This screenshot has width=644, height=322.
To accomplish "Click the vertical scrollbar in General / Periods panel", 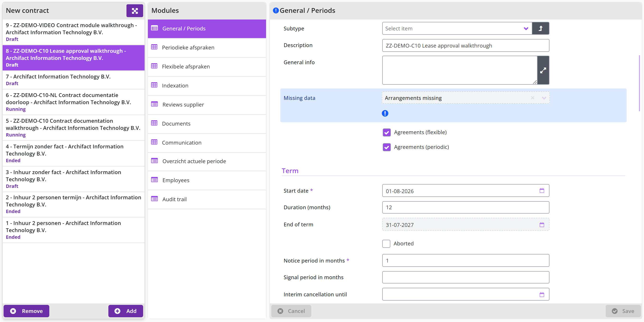I will coord(640,83).
